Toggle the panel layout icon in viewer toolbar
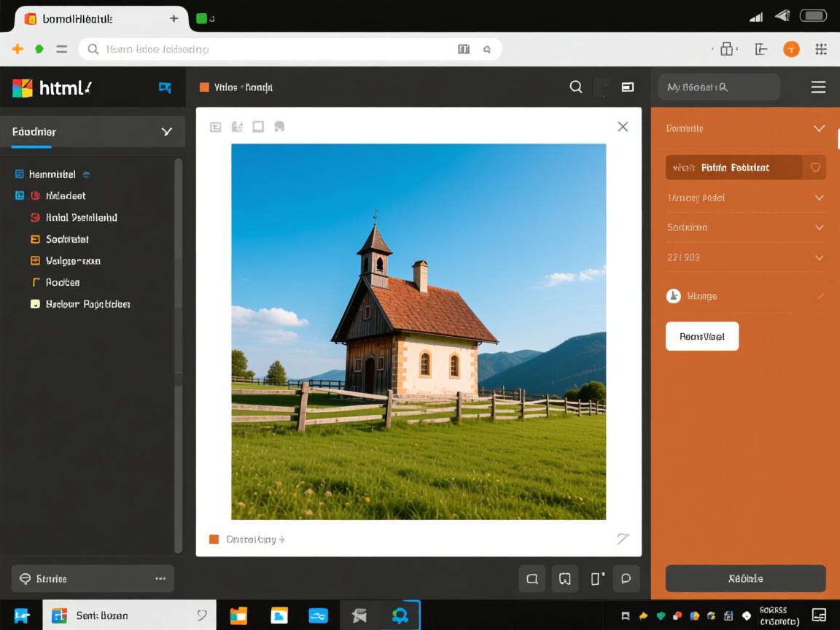Screen dimensions: 840x630 click(x=627, y=87)
